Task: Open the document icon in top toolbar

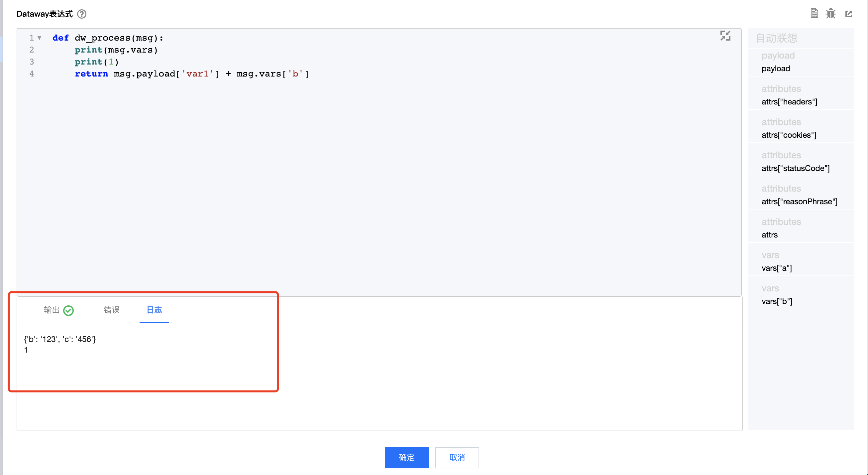Action: click(x=814, y=14)
